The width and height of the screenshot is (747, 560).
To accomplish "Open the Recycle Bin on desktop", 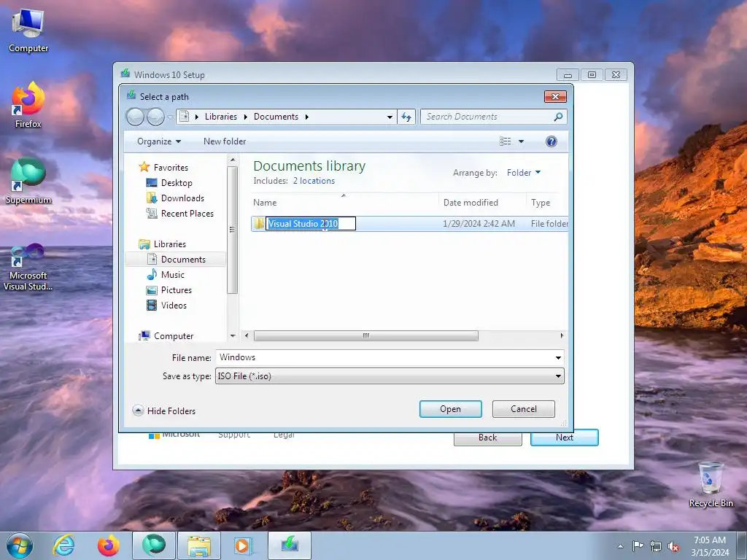I will [x=711, y=484].
